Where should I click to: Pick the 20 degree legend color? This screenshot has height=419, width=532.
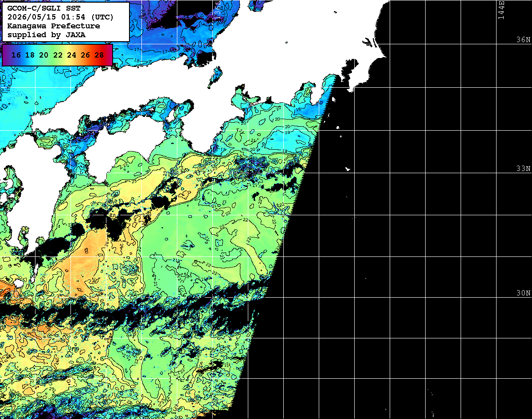pos(44,55)
